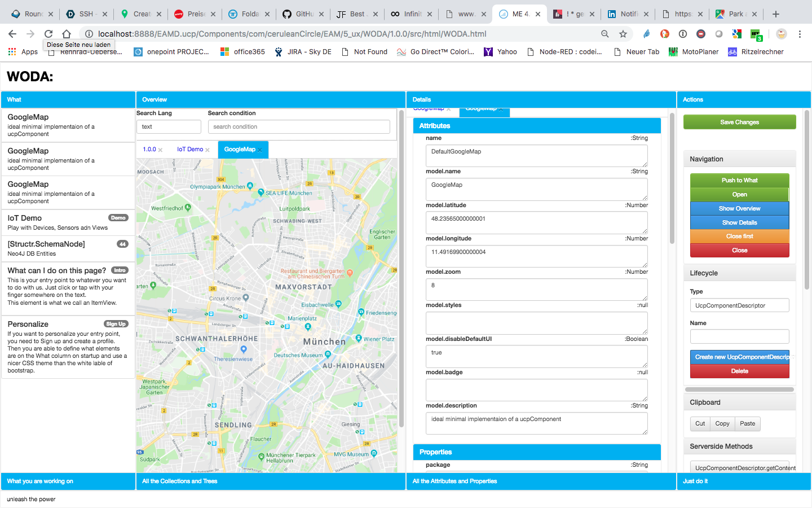Click the Lifecycle Type field UcpComponentDescriptor
Screen dimensions: 812x508
739,305
